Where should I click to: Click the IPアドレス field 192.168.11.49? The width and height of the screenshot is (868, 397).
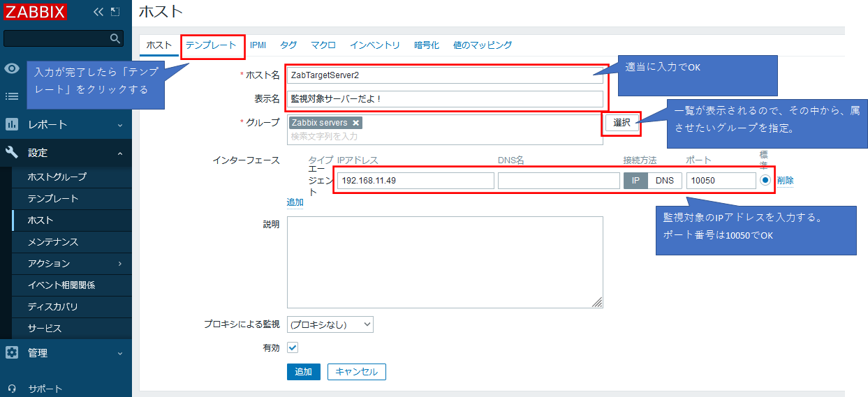[x=415, y=181]
